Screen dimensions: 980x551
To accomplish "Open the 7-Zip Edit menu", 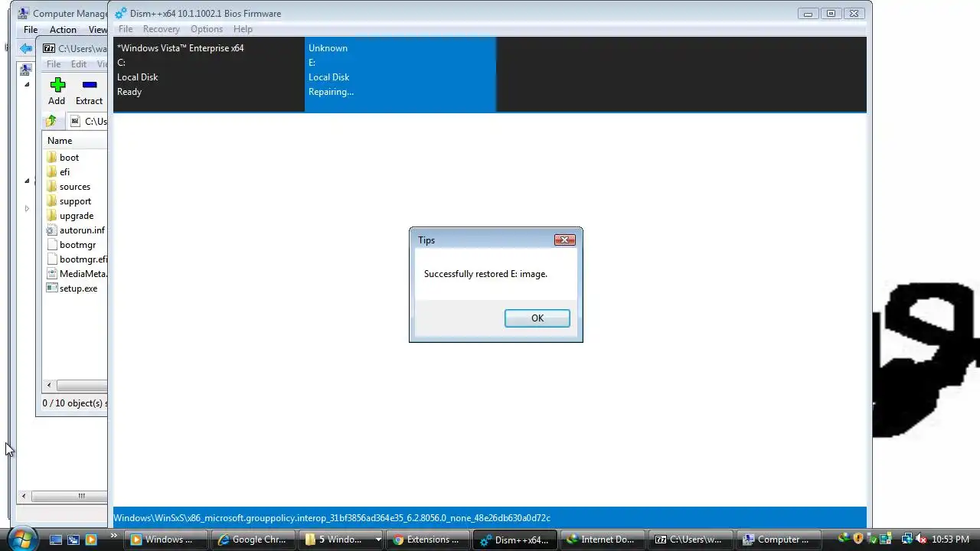I will coord(79,64).
